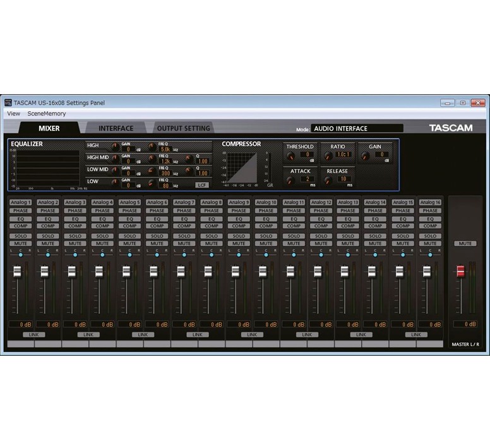This screenshot has width=490, height=448.
Task: Open the View menu
Action: [13, 114]
